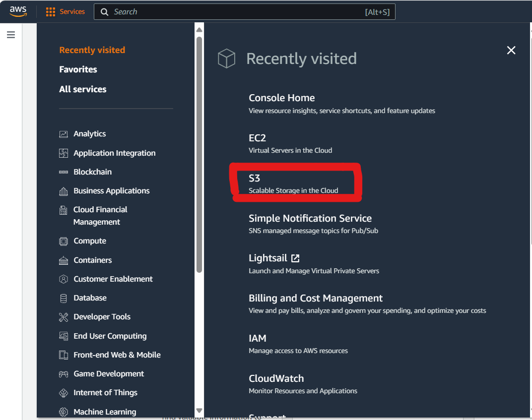
Task: Select the Favorites tab
Action: [x=78, y=69]
